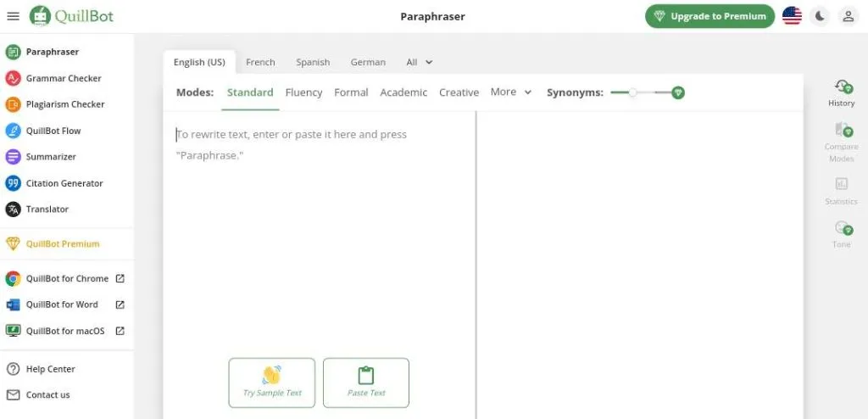Open the Plagiarism Checker tool
The image size is (868, 419).
(x=64, y=104)
